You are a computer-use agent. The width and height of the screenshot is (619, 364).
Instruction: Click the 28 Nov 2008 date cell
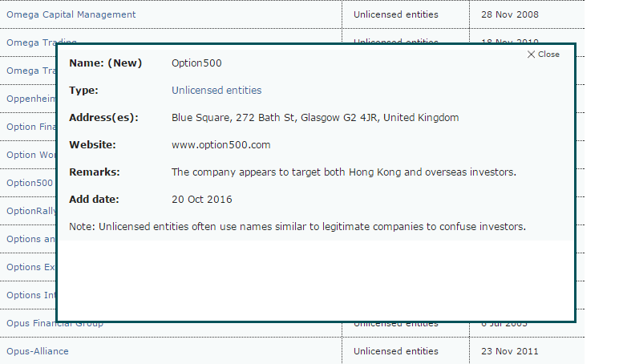510,14
